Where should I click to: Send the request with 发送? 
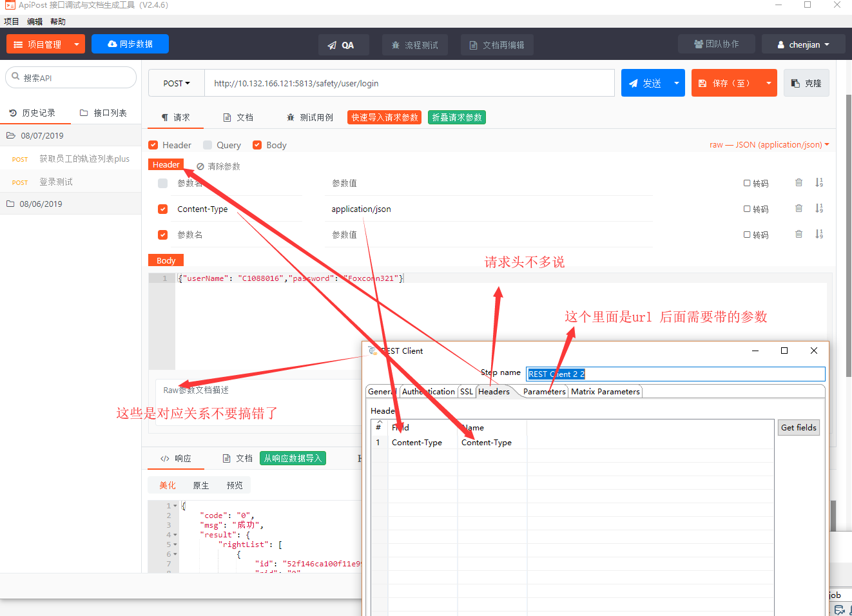645,83
